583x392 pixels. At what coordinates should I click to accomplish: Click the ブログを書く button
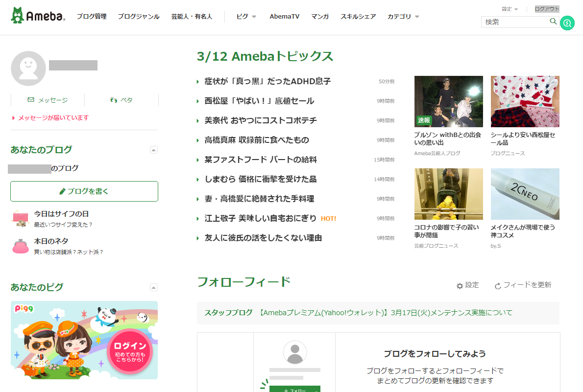tap(84, 191)
